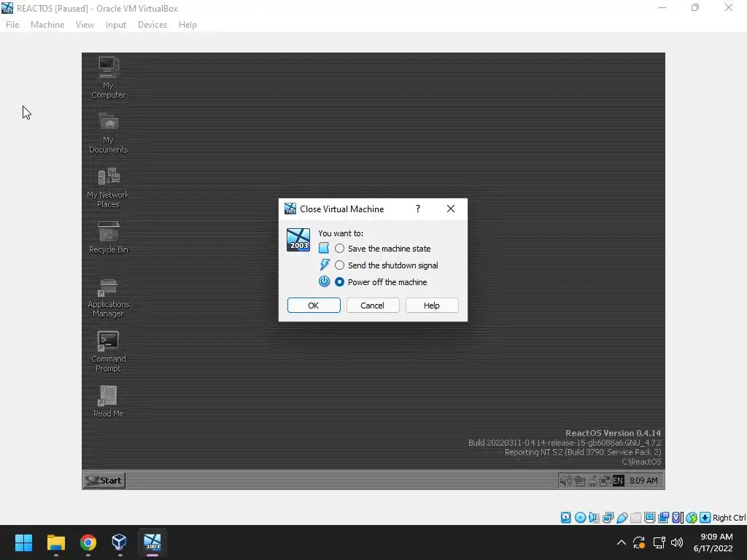
Task: Click Cancel in Close Virtual Machine dialog
Action: [x=373, y=306]
